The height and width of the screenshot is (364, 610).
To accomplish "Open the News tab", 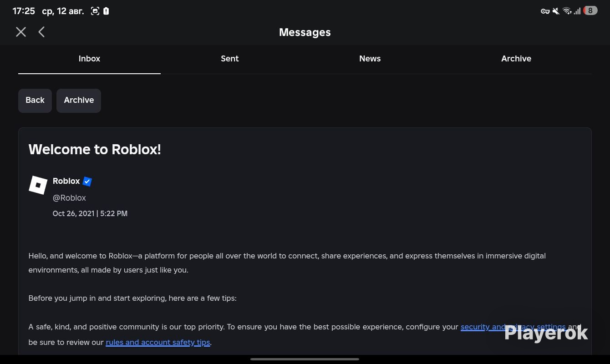I will [370, 59].
